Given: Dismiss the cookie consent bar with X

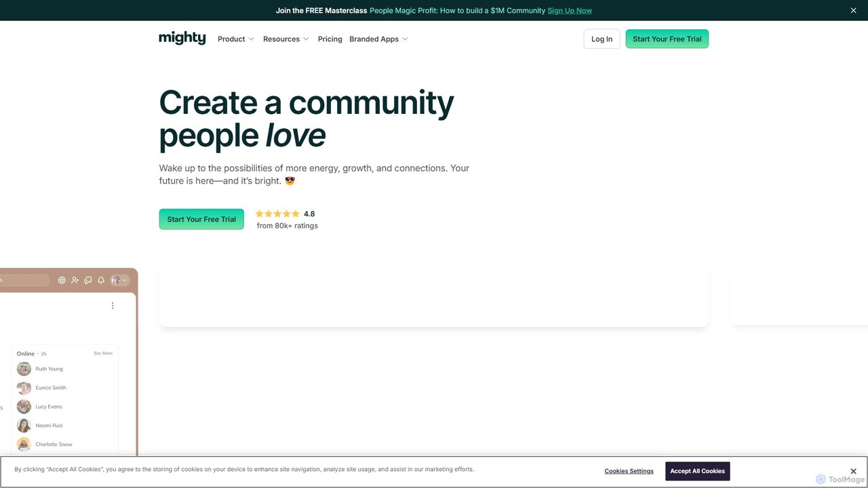Looking at the screenshot, I should (853, 471).
